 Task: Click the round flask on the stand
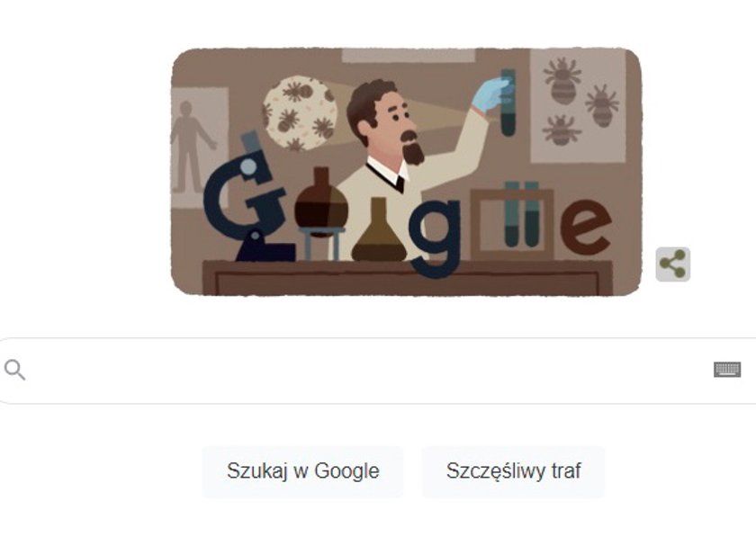[x=321, y=201]
